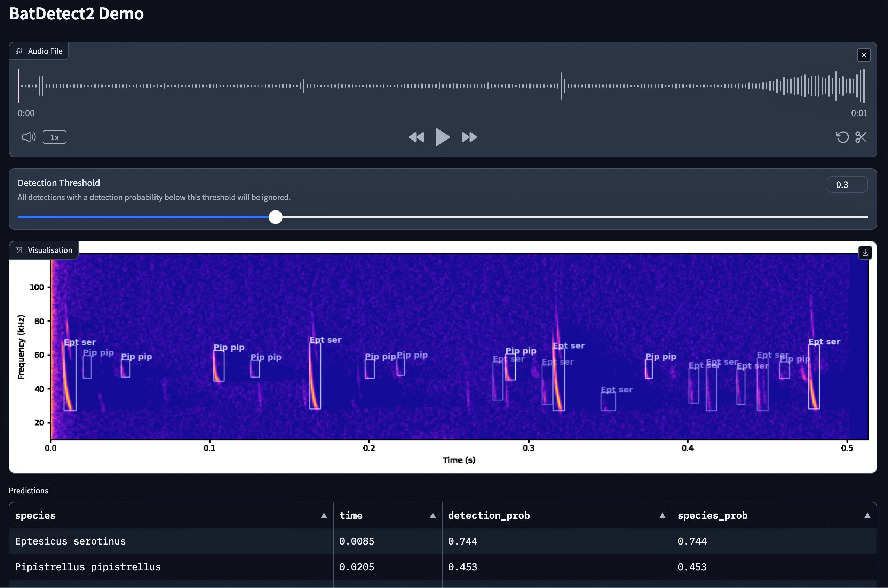Download the visualisation image
This screenshot has width=888, height=588.
click(865, 253)
